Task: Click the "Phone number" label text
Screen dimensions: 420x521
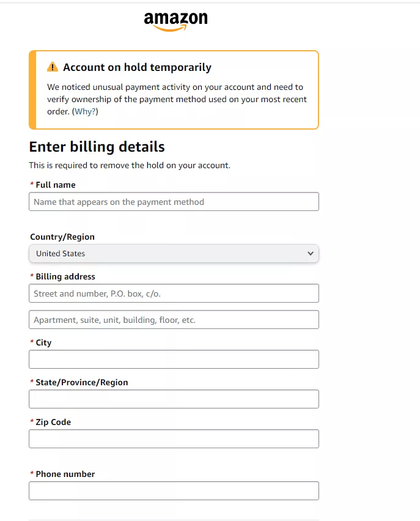Action: point(65,474)
